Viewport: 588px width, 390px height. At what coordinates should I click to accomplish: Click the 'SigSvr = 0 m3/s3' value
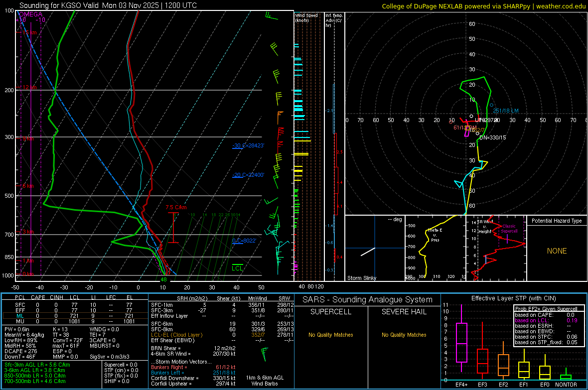[110, 357]
